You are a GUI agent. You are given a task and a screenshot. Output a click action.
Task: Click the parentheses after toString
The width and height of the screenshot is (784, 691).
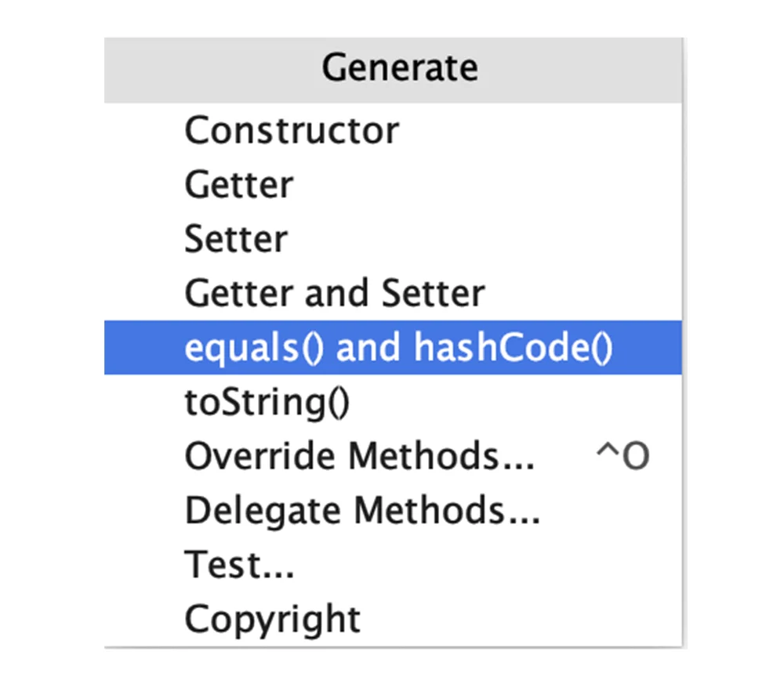(339, 402)
